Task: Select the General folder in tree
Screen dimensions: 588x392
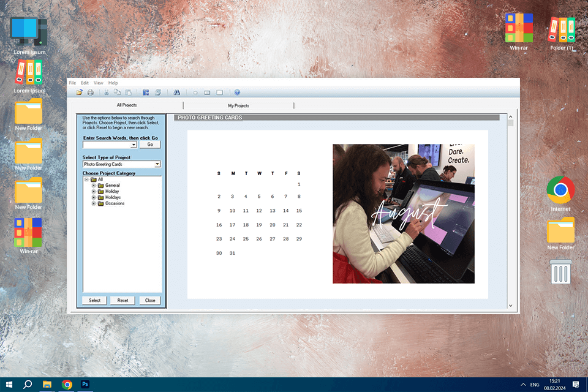Action: click(109, 186)
